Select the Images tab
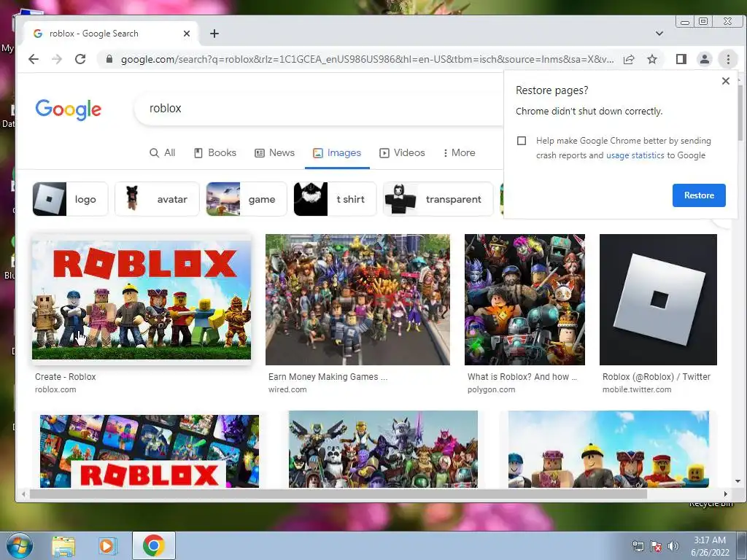Viewport: 747px width, 560px height. point(337,153)
